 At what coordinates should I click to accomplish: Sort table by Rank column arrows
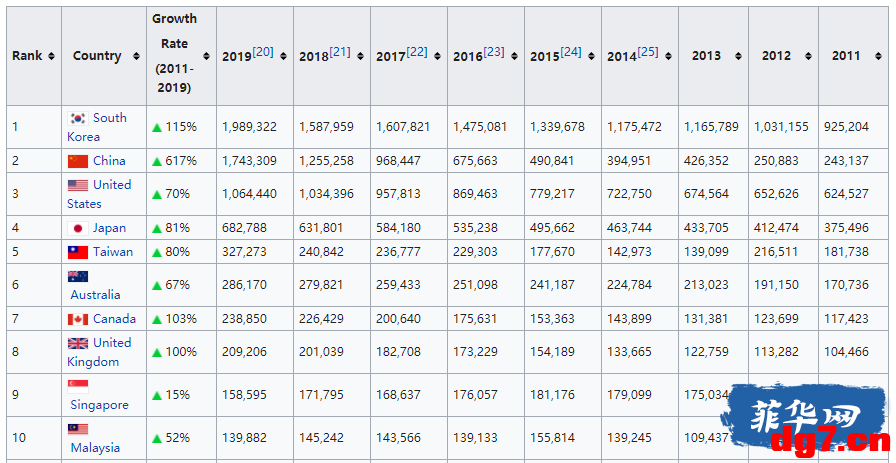[51, 56]
